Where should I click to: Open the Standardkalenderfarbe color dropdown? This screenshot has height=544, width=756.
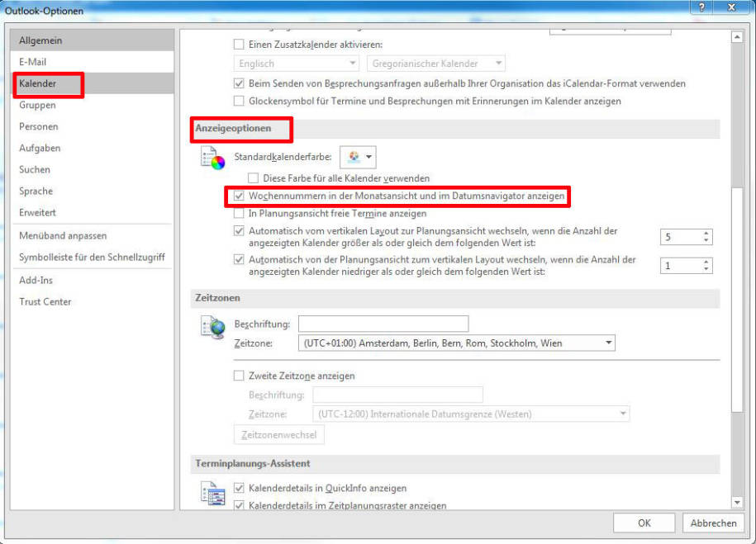[x=358, y=157]
